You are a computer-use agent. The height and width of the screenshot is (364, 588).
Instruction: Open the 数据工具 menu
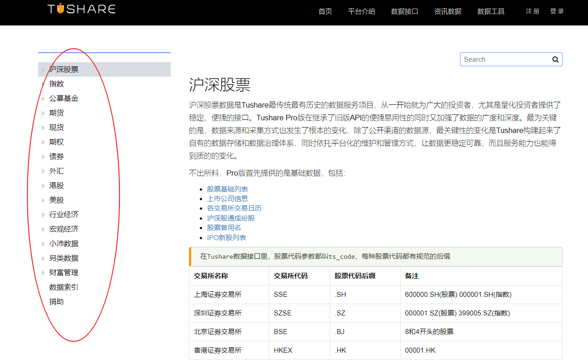(x=491, y=11)
